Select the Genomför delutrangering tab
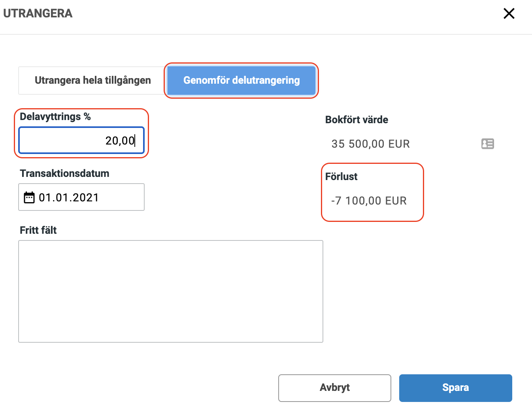 coord(241,80)
